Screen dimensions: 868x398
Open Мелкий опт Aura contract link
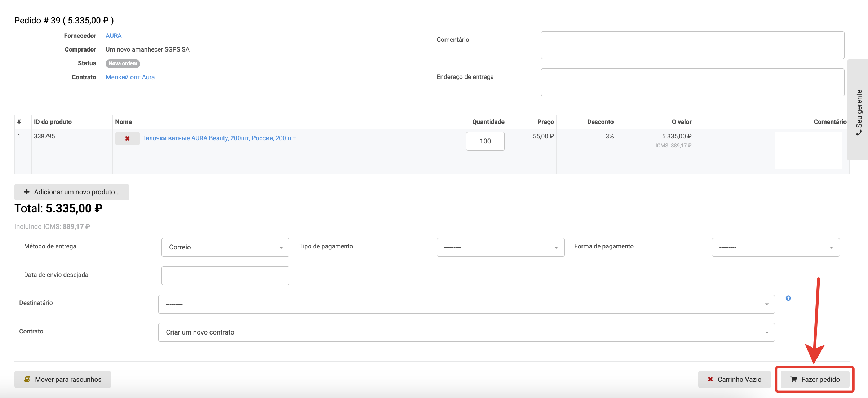click(130, 77)
